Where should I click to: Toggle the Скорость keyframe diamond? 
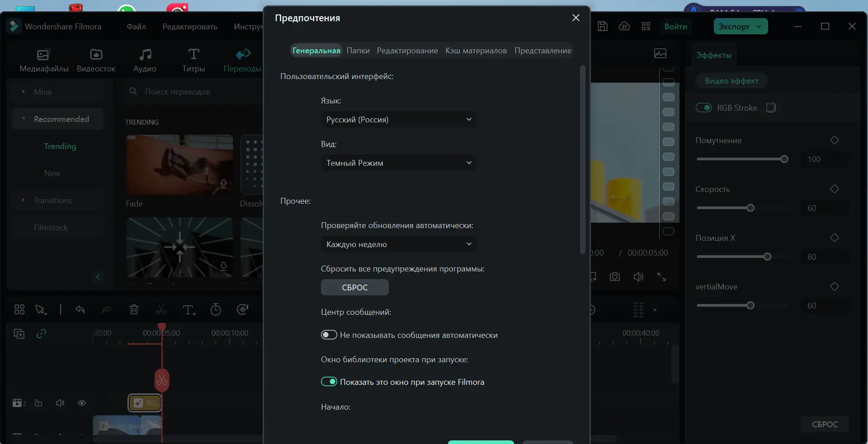[x=835, y=189]
